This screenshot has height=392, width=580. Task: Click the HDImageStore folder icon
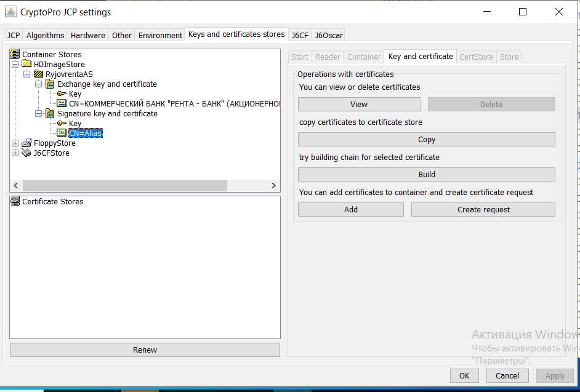pyautogui.click(x=26, y=64)
